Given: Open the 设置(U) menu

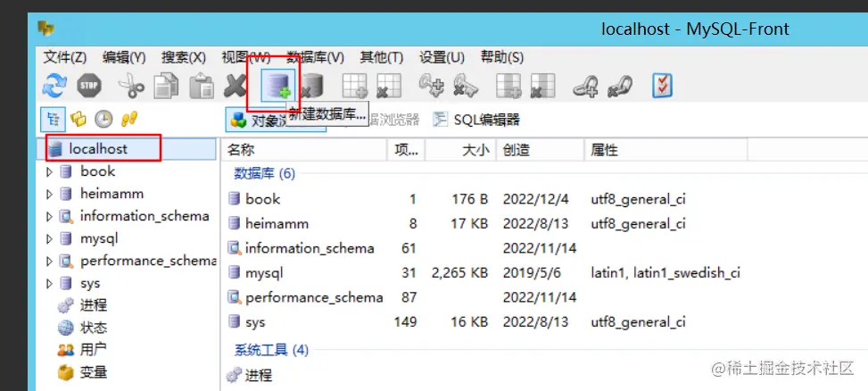Looking at the screenshot, I should tap(442, 57).
